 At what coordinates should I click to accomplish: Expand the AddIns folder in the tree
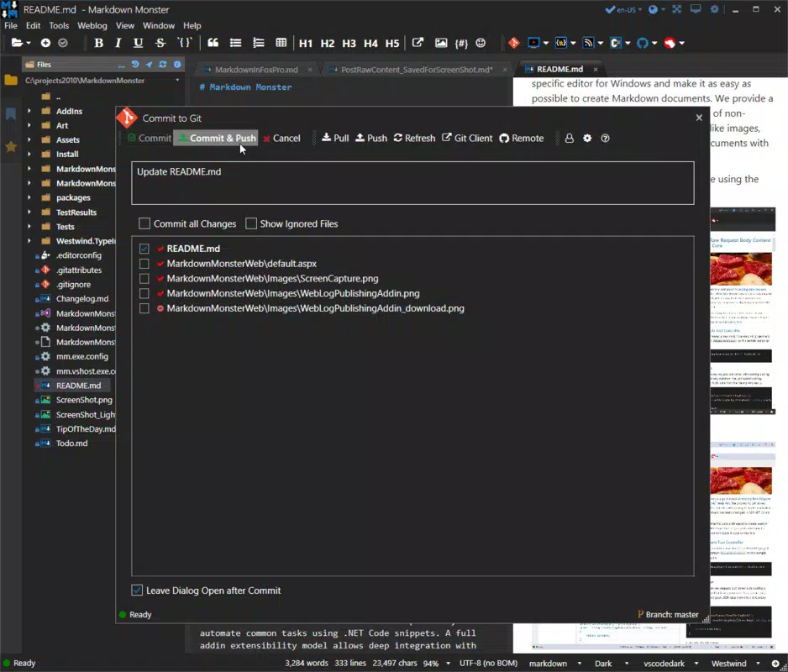[x=29, y=111]
